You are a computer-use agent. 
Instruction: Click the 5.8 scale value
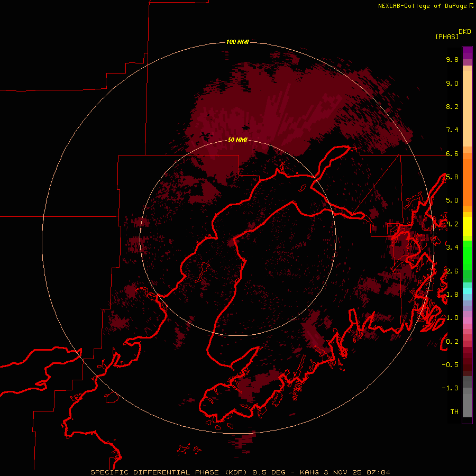tap(452, 177)
